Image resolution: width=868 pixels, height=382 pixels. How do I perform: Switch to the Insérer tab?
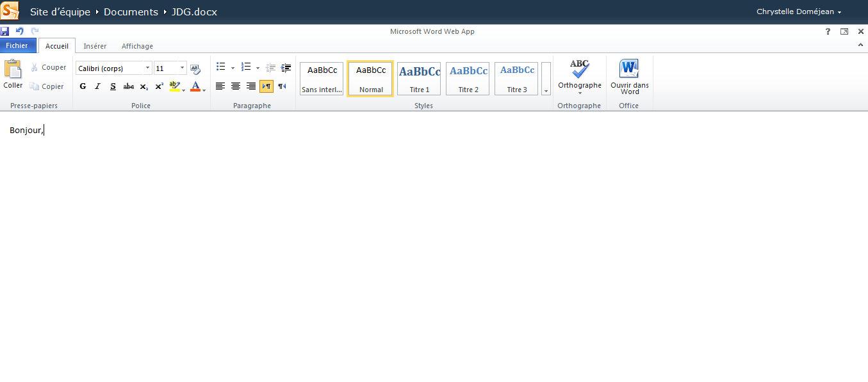(95, 46)
